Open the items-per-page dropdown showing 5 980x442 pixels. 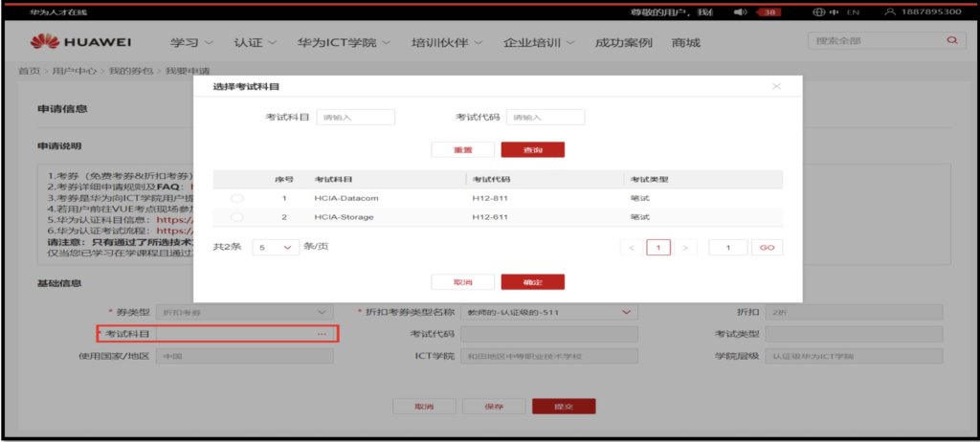276,247
